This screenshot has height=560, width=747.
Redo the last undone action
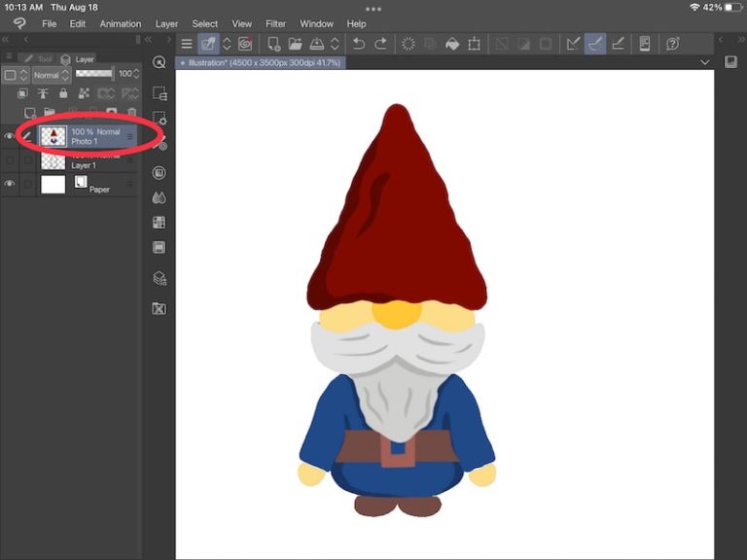coord(380,44)
